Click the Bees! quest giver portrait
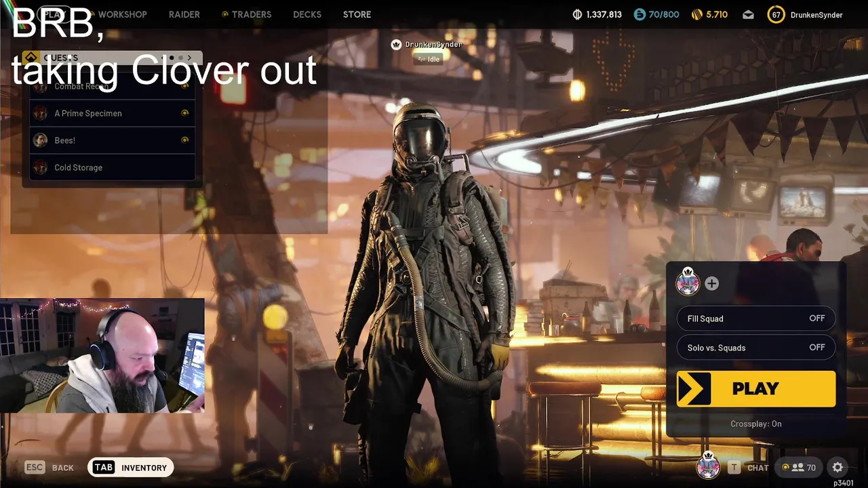Image resolution: width=868 pixels, height=488 pixels. coord(41,140)
